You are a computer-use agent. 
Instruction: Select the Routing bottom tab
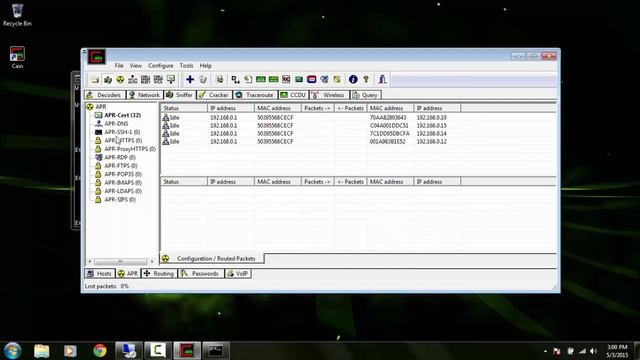tap(159, 273)
